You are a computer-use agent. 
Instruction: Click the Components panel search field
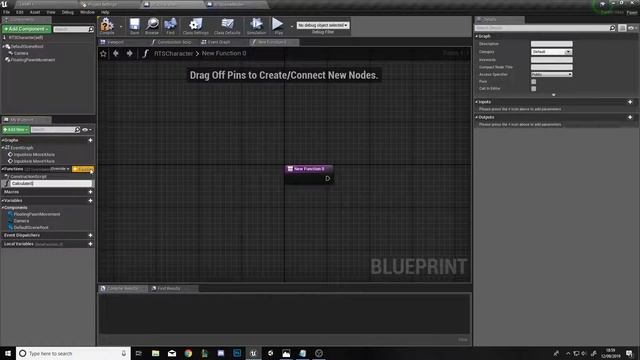(x=73, y=29)
